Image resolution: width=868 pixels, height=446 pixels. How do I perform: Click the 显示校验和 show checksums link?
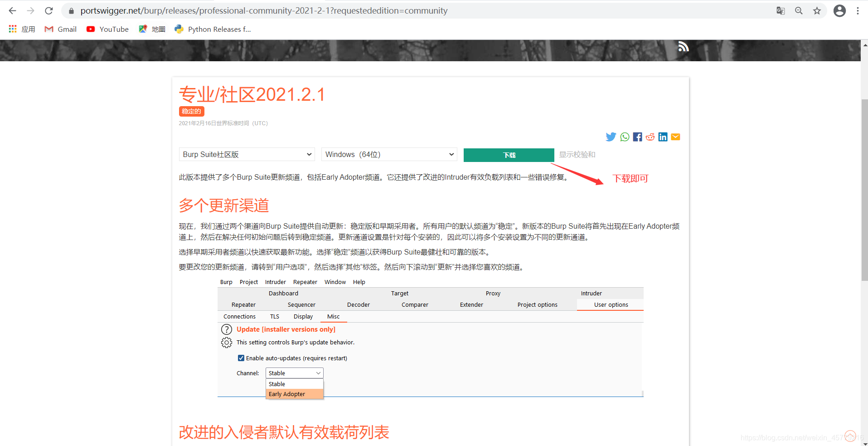tap(577, 154)
